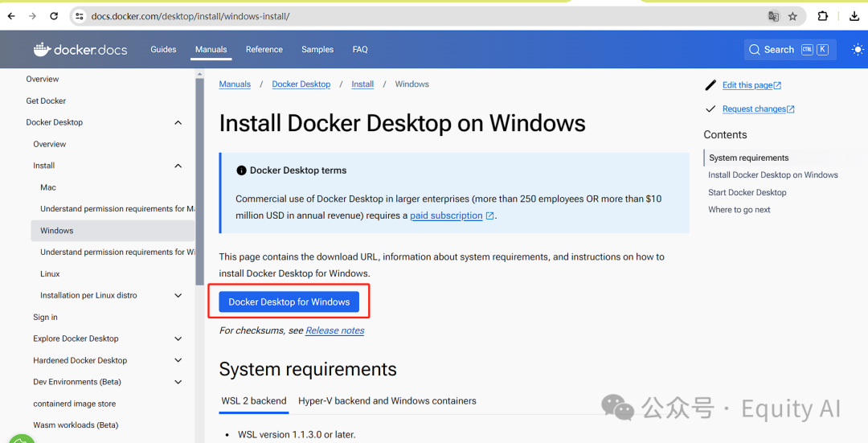Reload the page with the refresh icon
The height and width of the screenshot is (443, 868).
pos(54,16)
